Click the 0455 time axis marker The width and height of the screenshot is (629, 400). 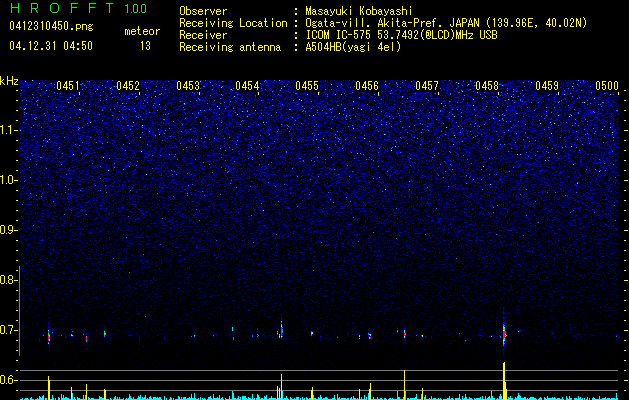[307, 86]
